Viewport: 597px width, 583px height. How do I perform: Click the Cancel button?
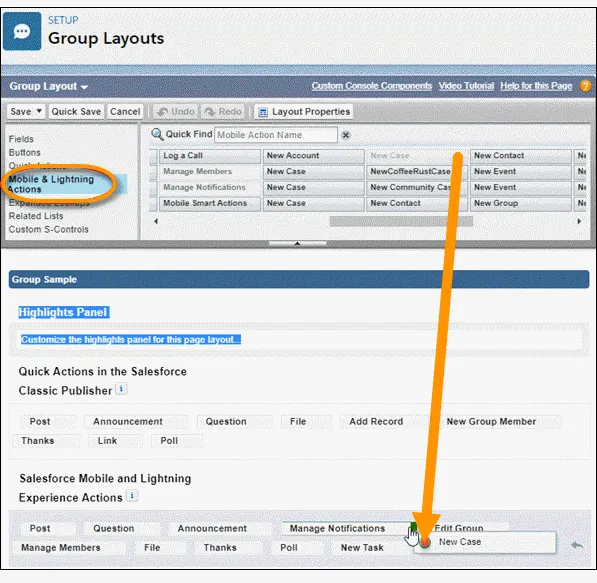point(125,112)
